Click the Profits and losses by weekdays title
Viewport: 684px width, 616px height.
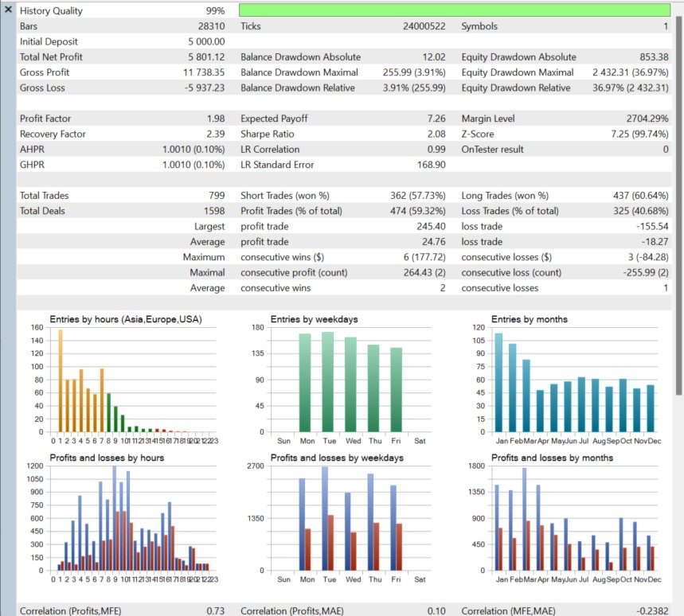tap(337, 458)
